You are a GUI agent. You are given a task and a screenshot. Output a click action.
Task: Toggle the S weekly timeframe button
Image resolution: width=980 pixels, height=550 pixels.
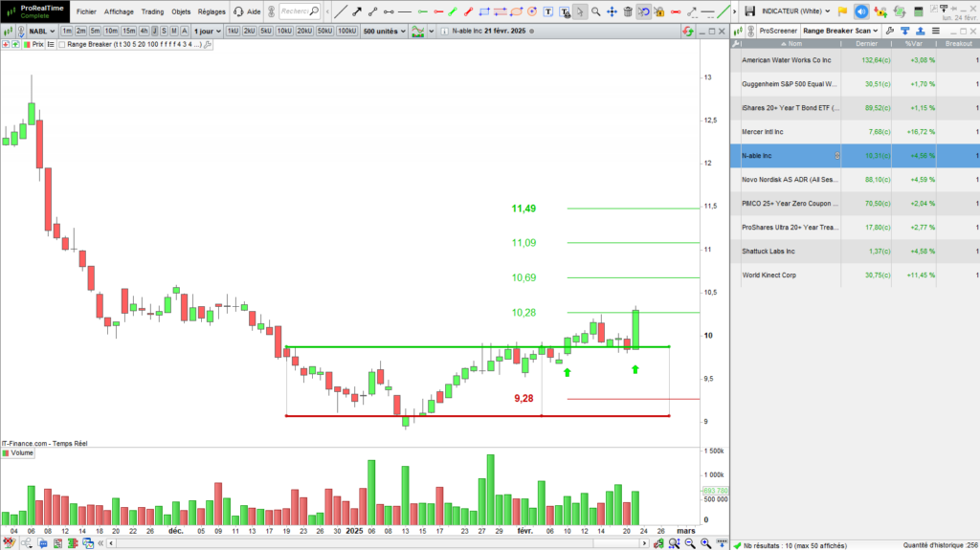coord(164,31)
